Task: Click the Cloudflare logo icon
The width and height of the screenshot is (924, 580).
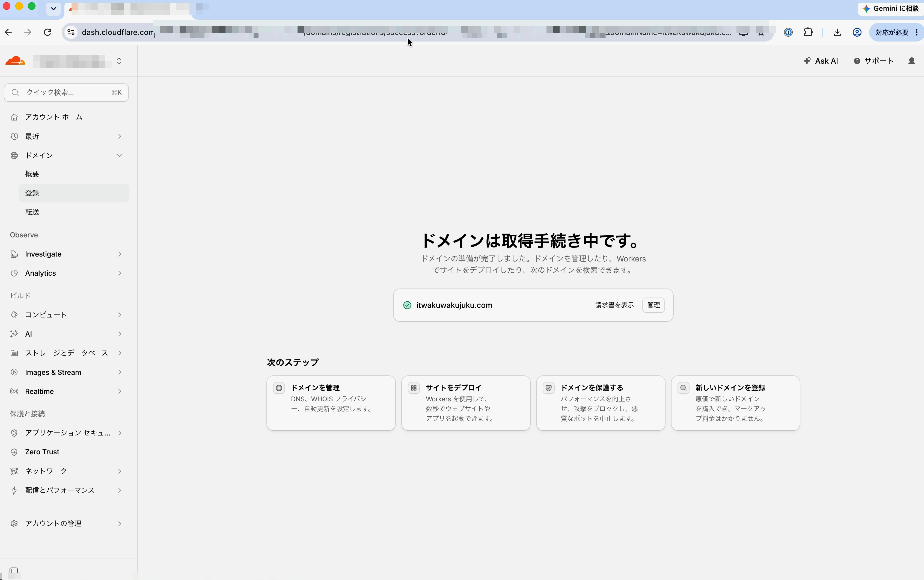Action: point(15,61)
